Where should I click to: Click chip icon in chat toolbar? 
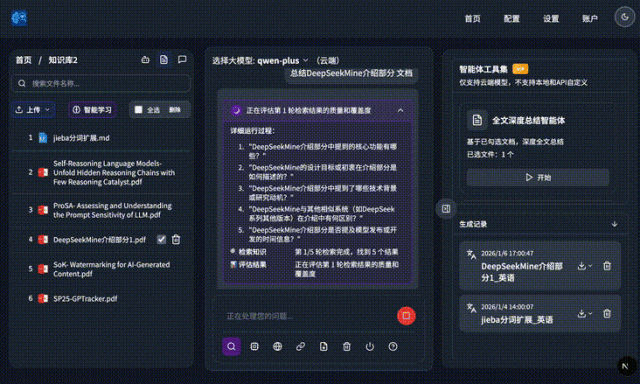(x=254, y=346)
